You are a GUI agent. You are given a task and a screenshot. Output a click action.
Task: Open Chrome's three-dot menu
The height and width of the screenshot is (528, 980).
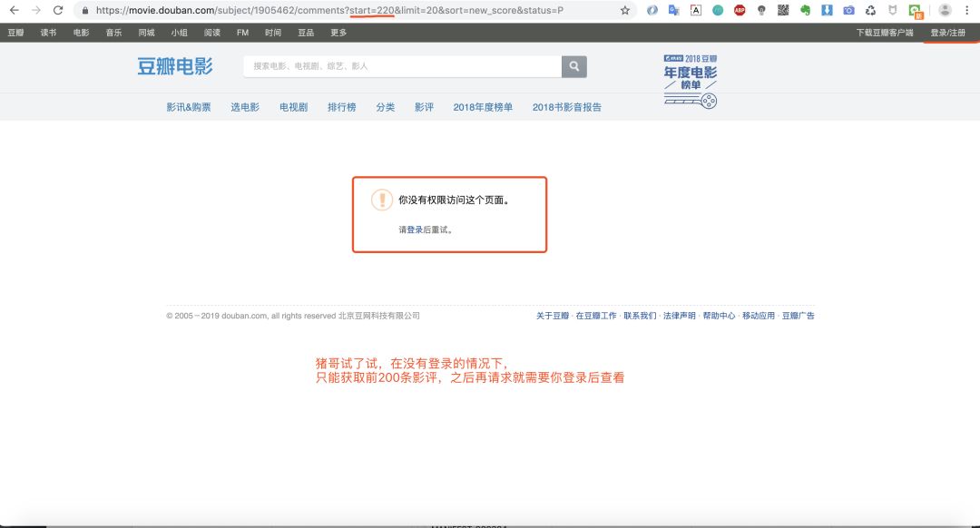[967, 10]
